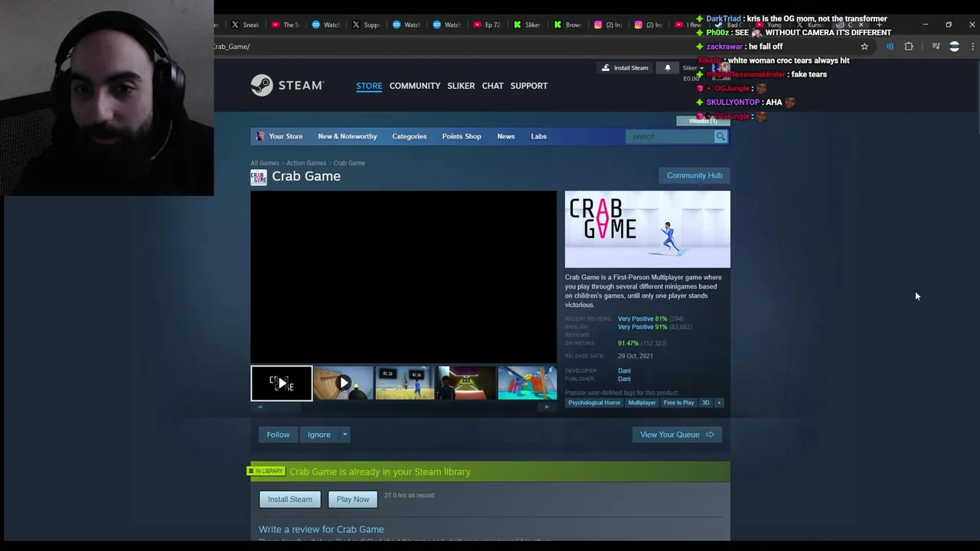The height and width of the screenshot is (551, 980).
Task: Click the Crab Game small icon beside the title
Action: (x=259, y=177)
